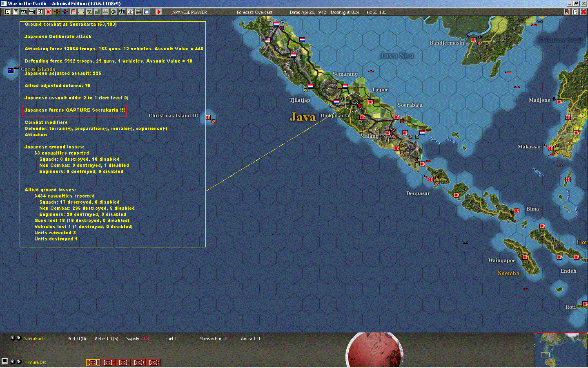The height and width of the screenshot is (368, 588).
Task: Click the green and red flag icon top right
Action: (x=567, y=12)
